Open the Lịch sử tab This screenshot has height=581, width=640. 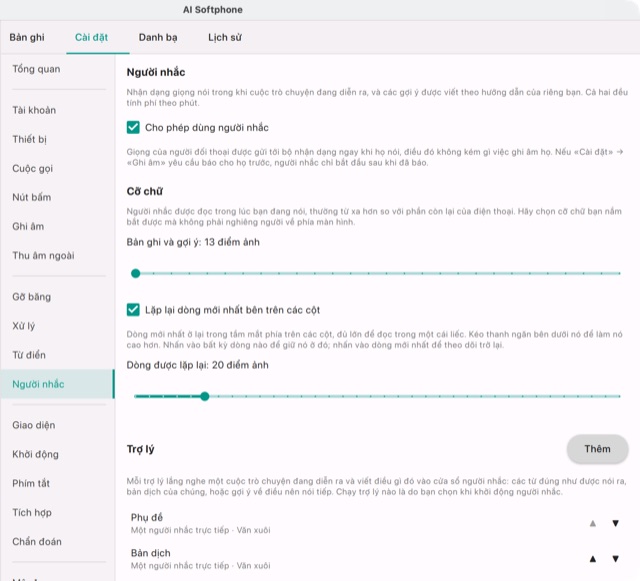click(225, 38)
